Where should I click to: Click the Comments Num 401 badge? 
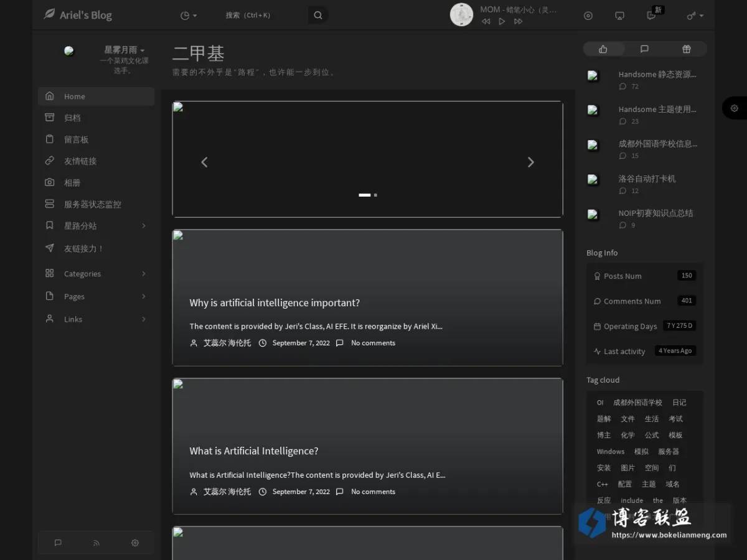(687, 301)
